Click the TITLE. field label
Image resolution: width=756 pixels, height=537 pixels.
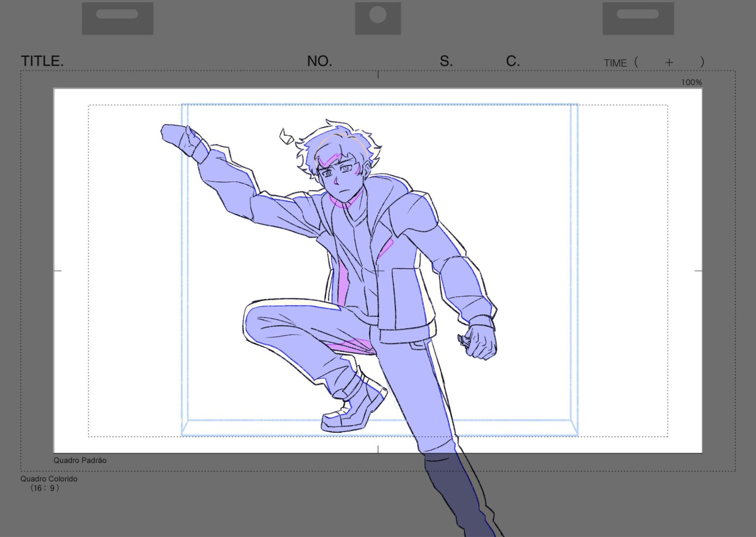[x=42, y=61]
